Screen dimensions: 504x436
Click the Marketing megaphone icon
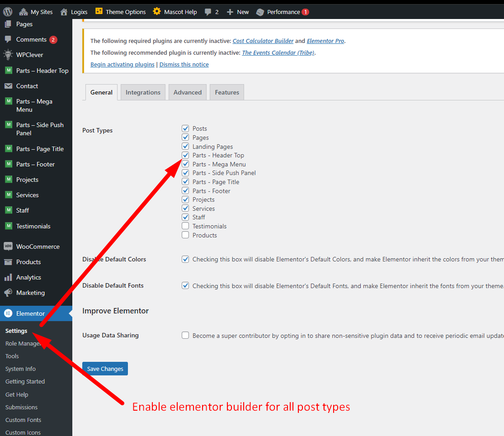(x=8, y=293)
